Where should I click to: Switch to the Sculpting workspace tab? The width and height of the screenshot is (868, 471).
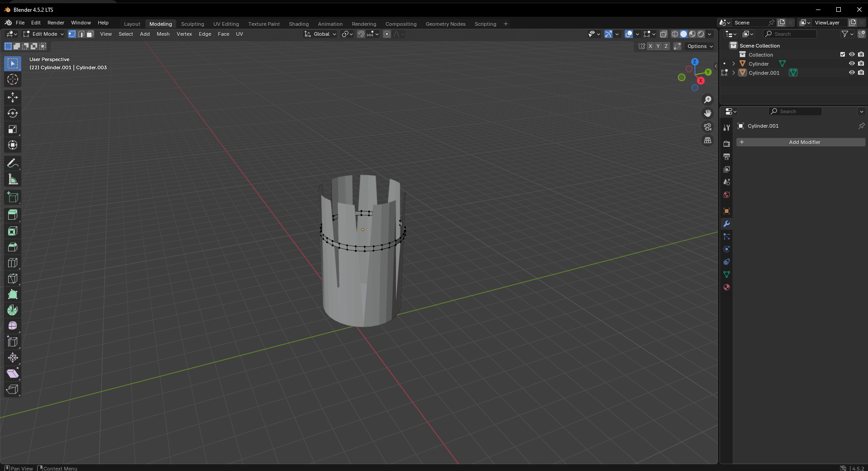193,24
